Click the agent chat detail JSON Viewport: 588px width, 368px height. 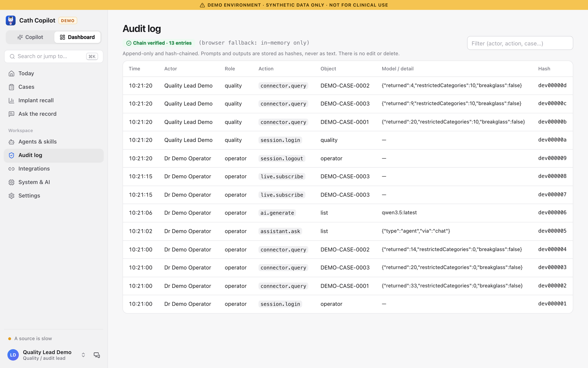[x=416, y=231]
